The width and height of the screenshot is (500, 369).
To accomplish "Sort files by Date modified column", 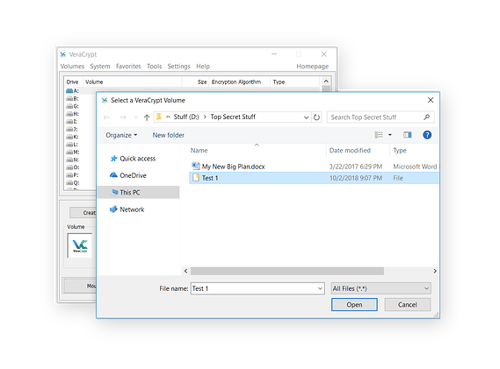I will click(x=350, y=150).
